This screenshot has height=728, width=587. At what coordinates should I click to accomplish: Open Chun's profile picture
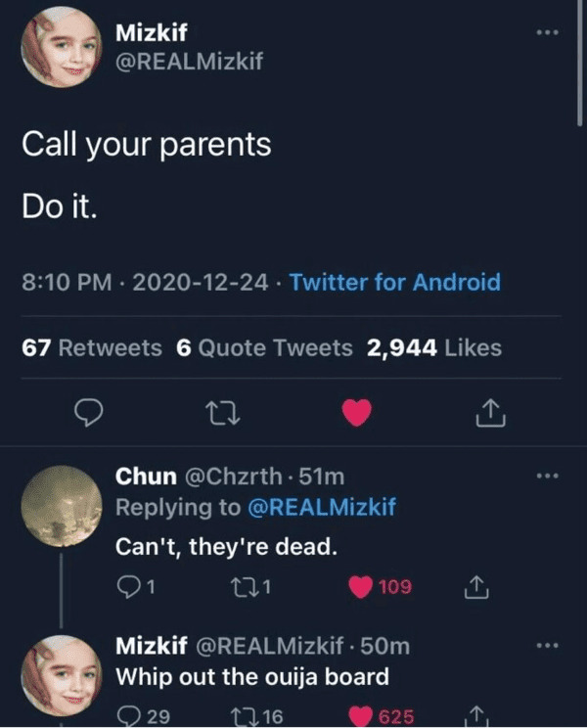click(x=62, y=506)
